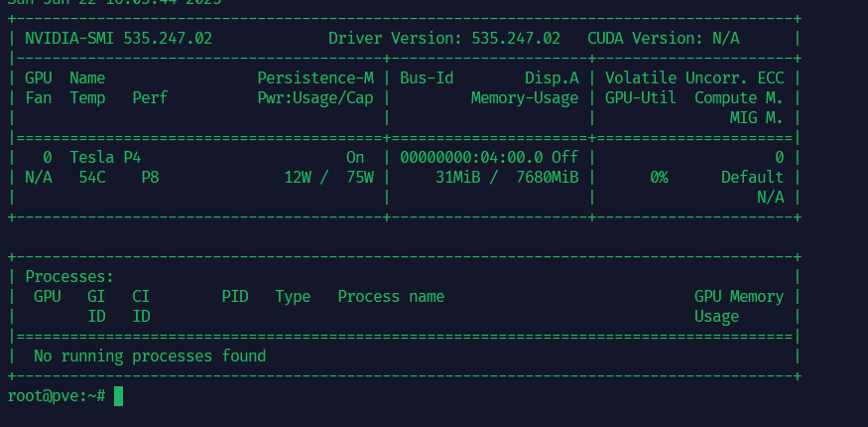Click the GPU Memory column header
The image size is (868, 427).
[739, 297]
